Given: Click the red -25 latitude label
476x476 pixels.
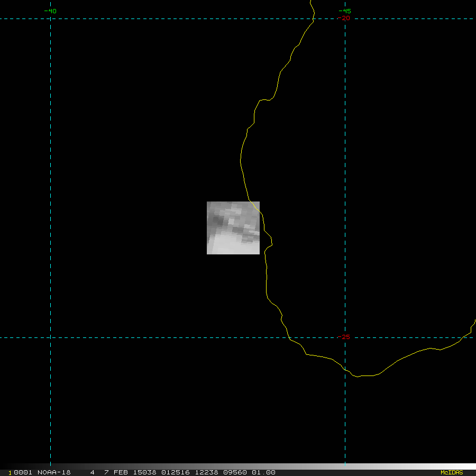Looking at the screenshot, I should click(x=344, y=337).
